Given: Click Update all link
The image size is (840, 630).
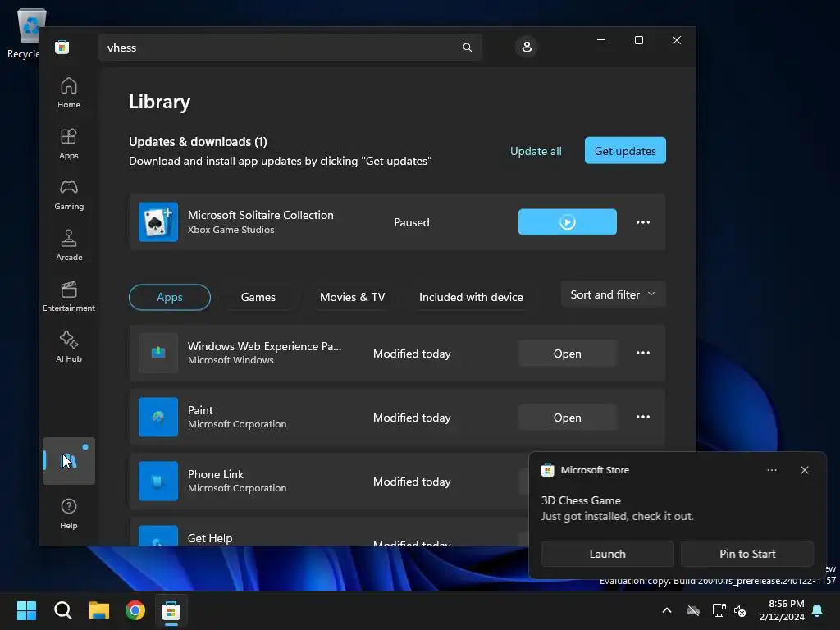Looking at the screenshot, I should (x=536, y=151).
